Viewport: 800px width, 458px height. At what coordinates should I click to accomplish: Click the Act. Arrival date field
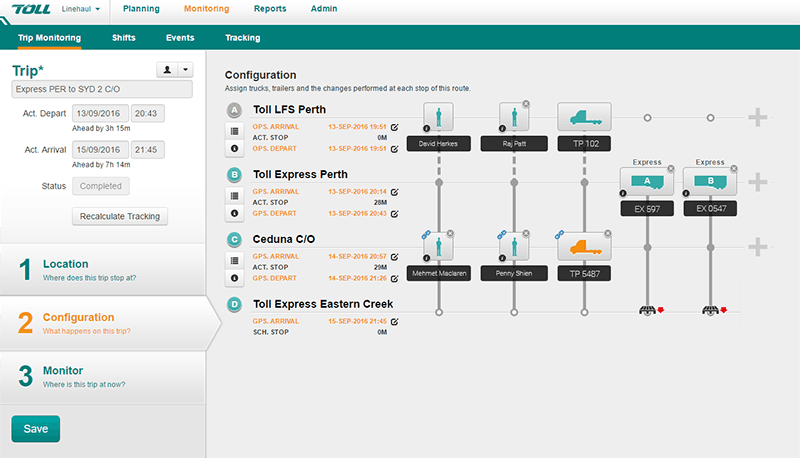100,150
